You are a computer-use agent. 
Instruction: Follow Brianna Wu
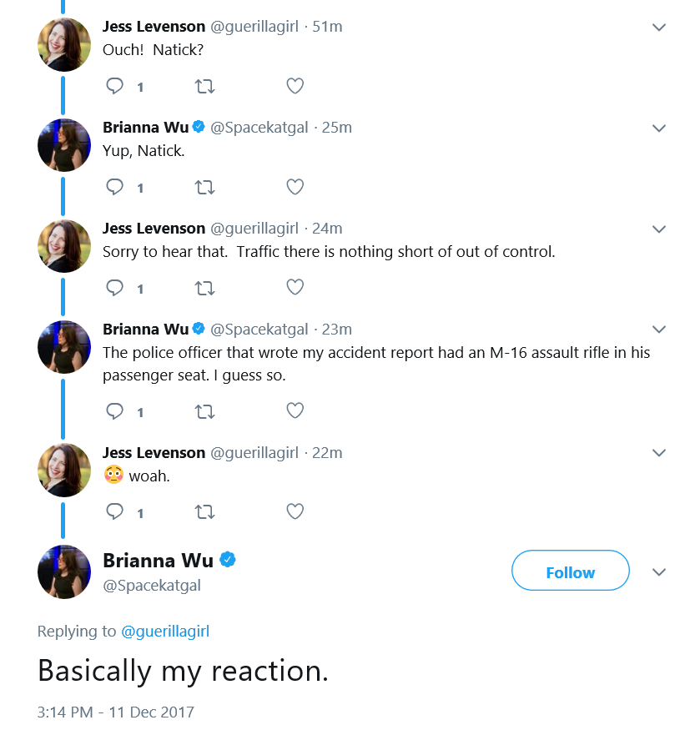click(x=570, y=571)
